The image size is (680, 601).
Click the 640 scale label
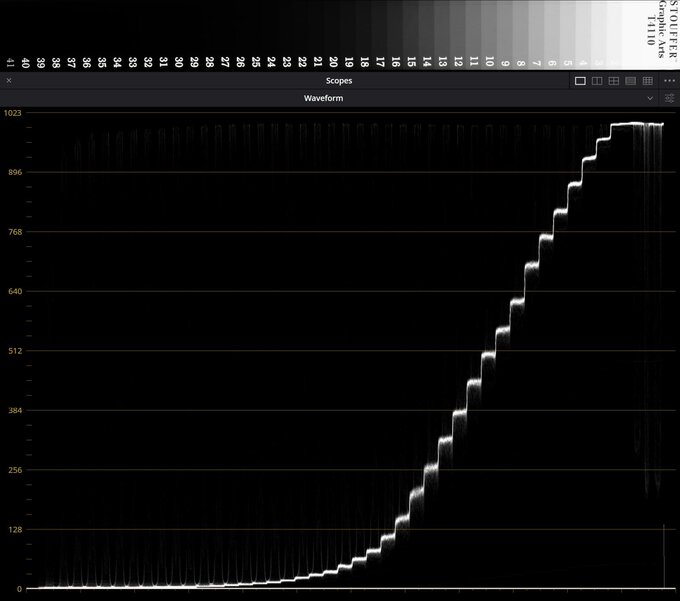pos(15,291)
